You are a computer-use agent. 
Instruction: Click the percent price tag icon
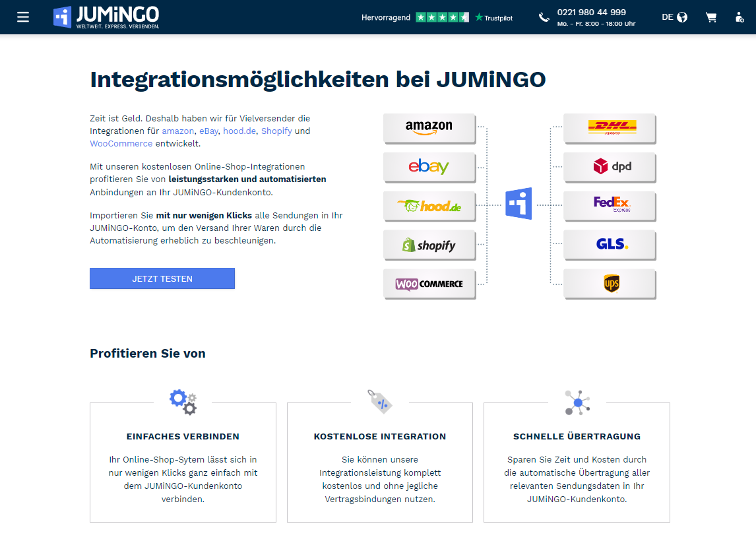point(380,402)
